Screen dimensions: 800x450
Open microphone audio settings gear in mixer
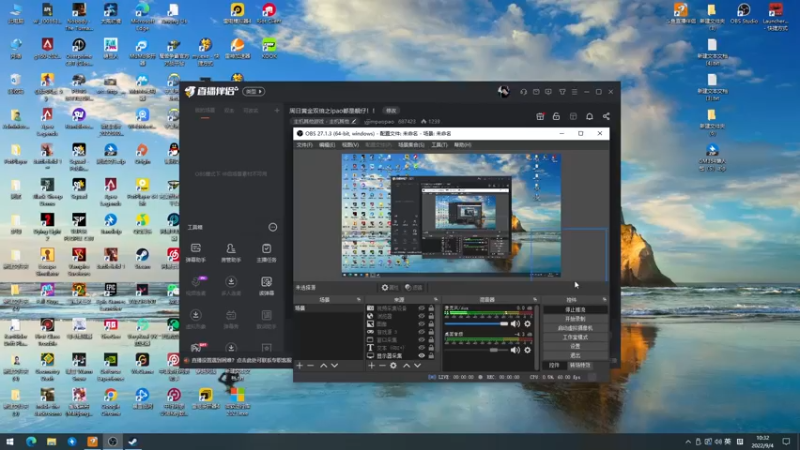point(528,323)
